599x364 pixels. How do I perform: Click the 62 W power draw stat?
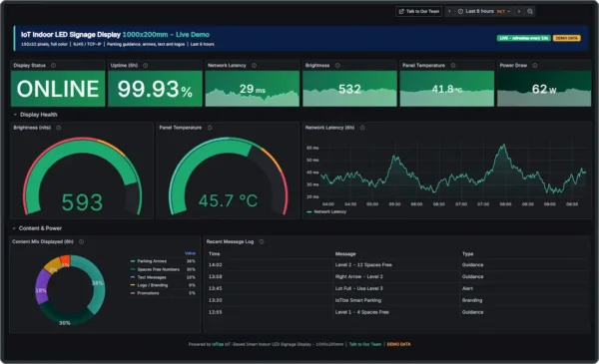544,89
